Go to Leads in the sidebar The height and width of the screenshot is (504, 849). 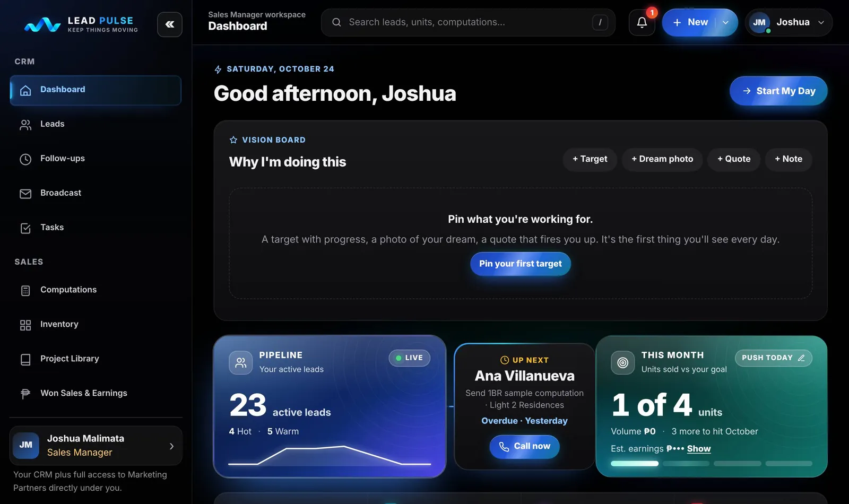[x=96, y=124]
